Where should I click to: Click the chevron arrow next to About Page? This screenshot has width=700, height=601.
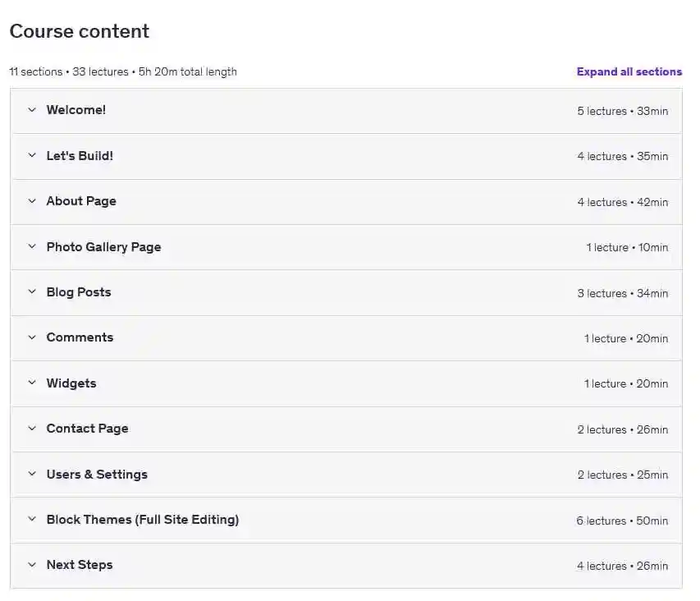32,201
